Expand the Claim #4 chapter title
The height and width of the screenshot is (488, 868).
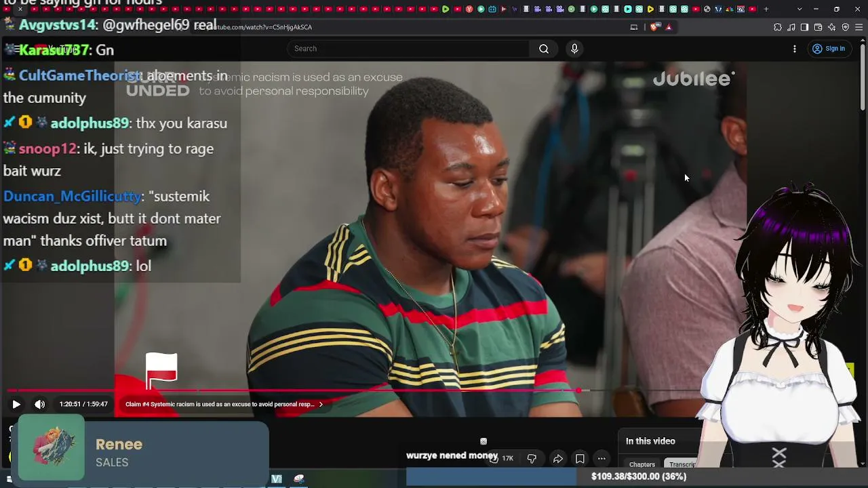click(224, 405)
